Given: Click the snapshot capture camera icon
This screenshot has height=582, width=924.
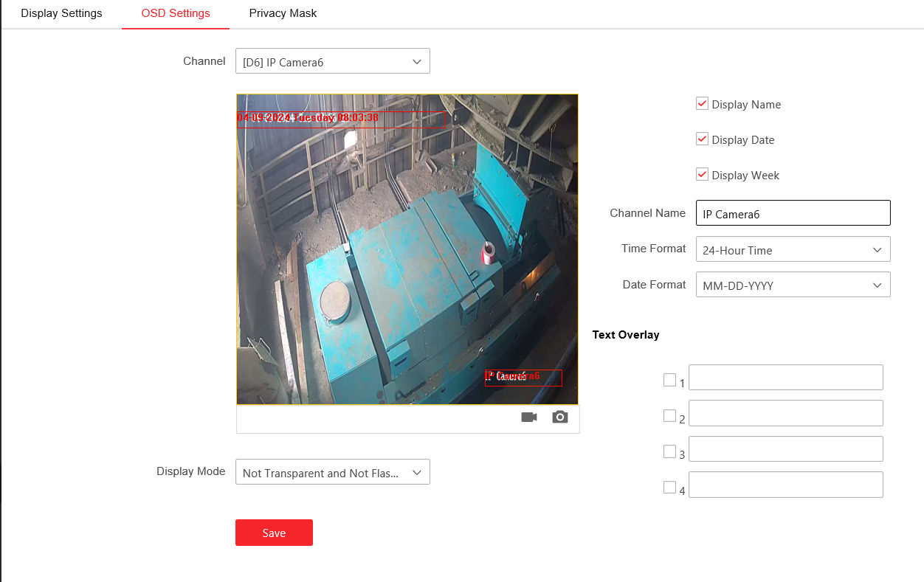Looking at the screenshot, I should (560, 418).
